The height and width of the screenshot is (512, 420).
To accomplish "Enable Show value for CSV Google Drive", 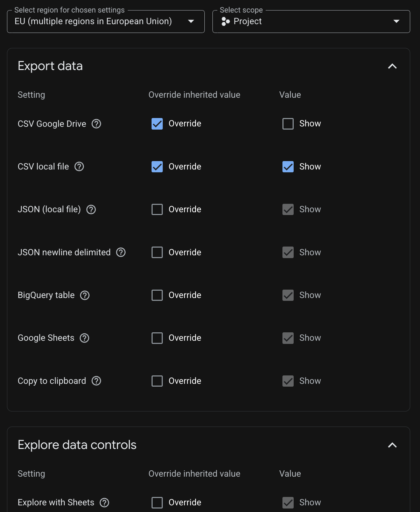I will (288, 124).
